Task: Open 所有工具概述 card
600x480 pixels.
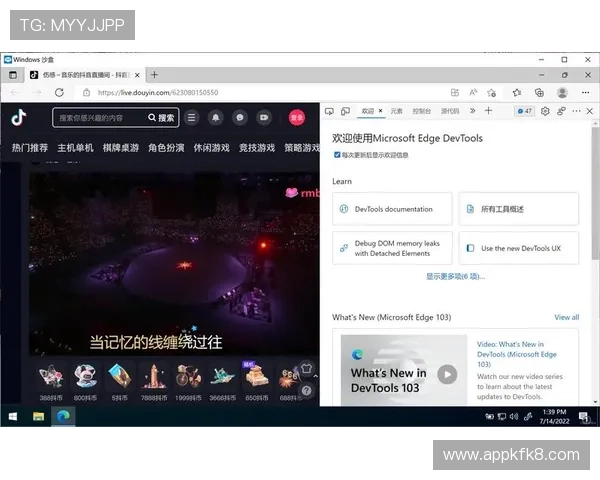Action: pos(518,209)
